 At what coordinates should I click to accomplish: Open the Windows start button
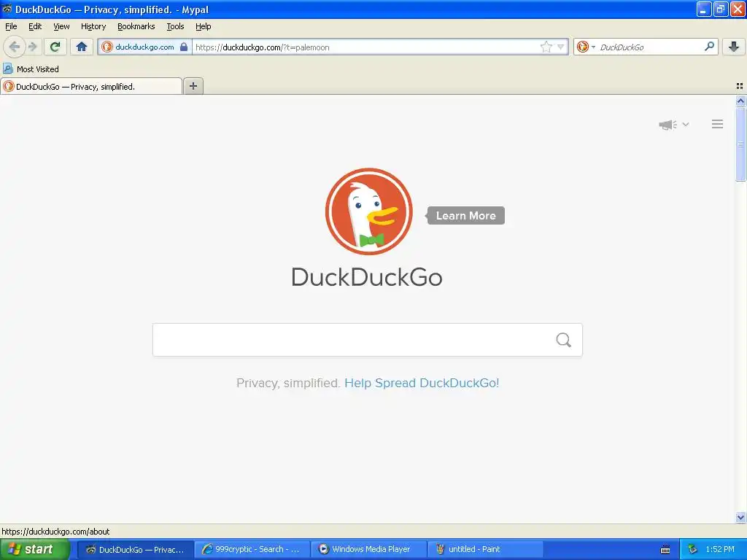pos(34,549)
